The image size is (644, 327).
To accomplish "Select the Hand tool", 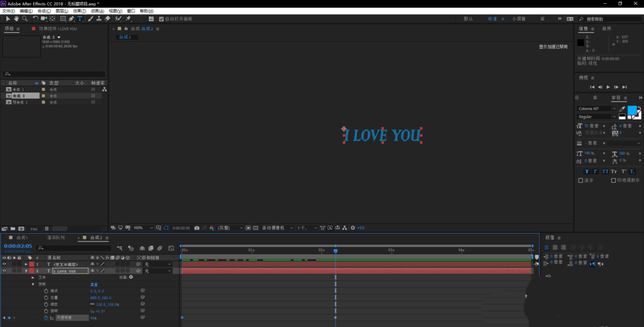I will (x=17, y=19).
